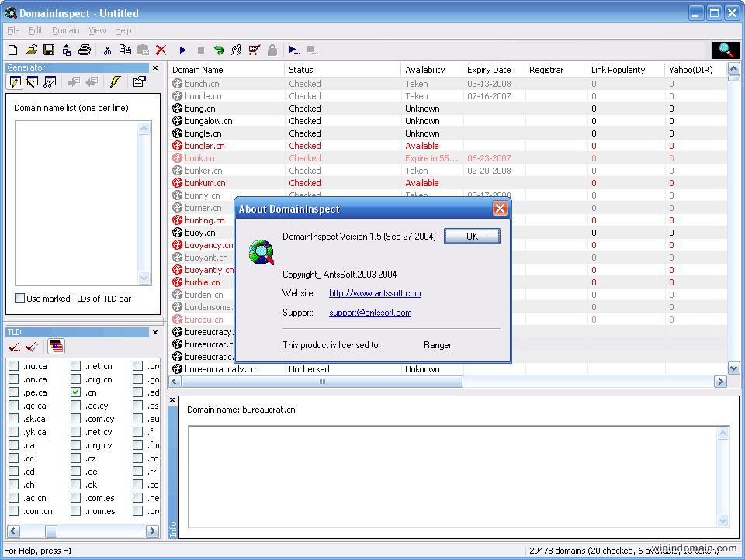Click the left arrow of the TLD list scrollbar
The width and height of the screenshot is (745, 560).
[14, 531]
